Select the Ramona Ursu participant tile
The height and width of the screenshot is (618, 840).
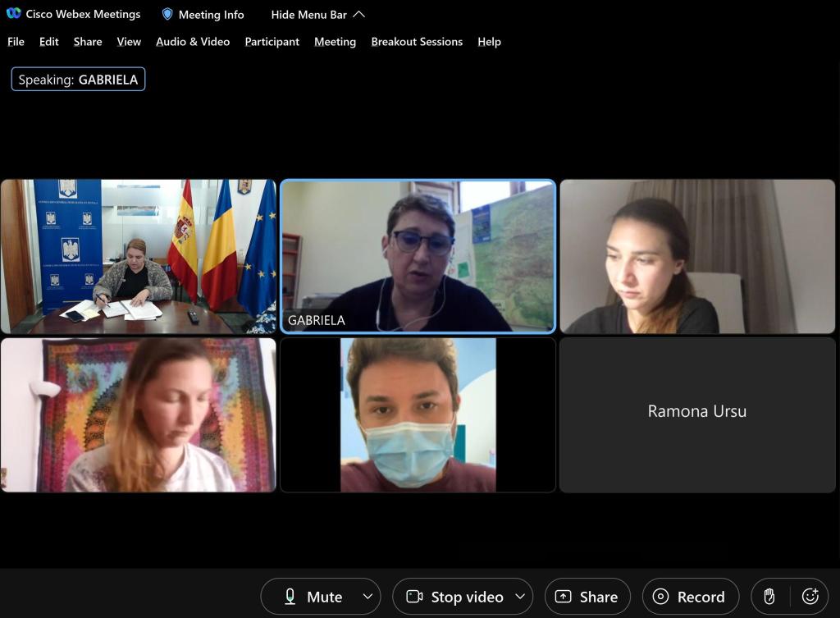(696, 414)
